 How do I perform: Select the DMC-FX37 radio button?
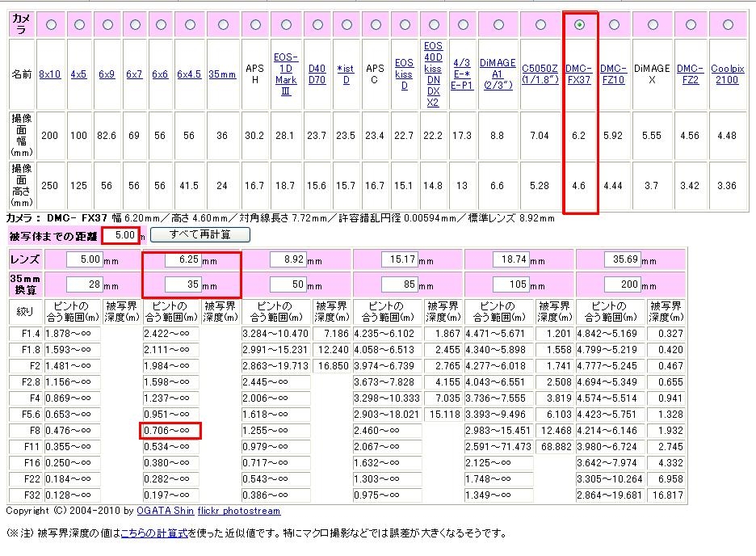click(580, 24)
